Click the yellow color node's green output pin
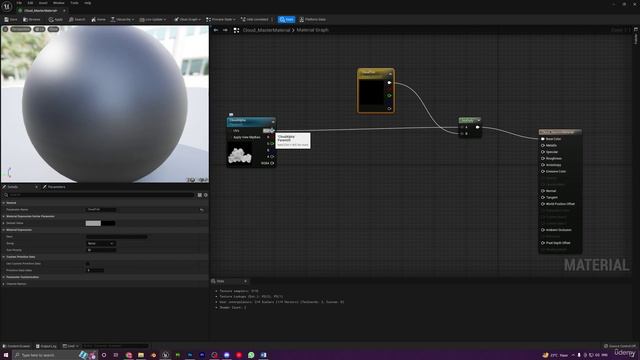 click(389, 96)
